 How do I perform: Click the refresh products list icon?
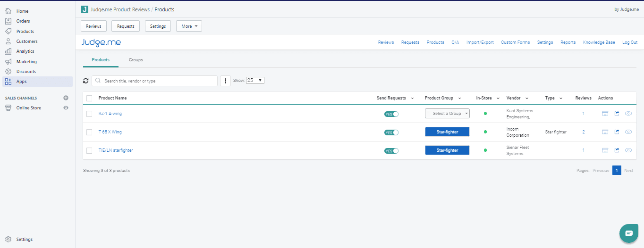(x=85, y=81)
